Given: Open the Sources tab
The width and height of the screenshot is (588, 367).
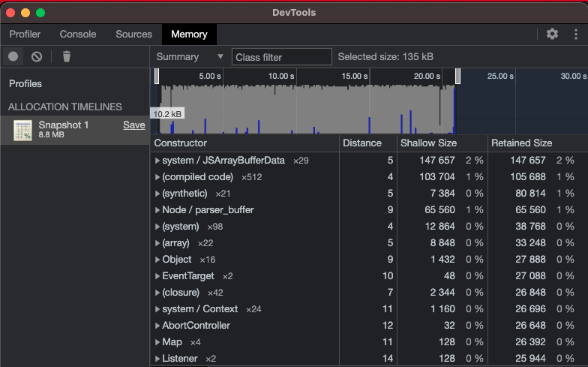Looking at the screenshot, I should [133, 34].
